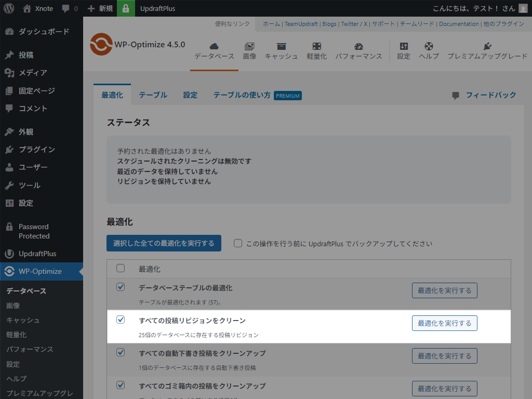Open パフォーマンス gauge icon in plugin header
This screenshot has width=532, height=399.
358,46
